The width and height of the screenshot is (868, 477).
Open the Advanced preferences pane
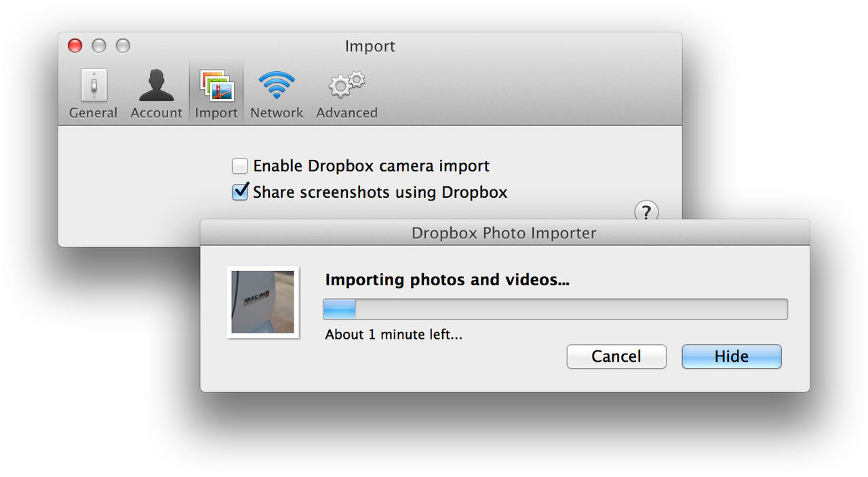point(346,91)
